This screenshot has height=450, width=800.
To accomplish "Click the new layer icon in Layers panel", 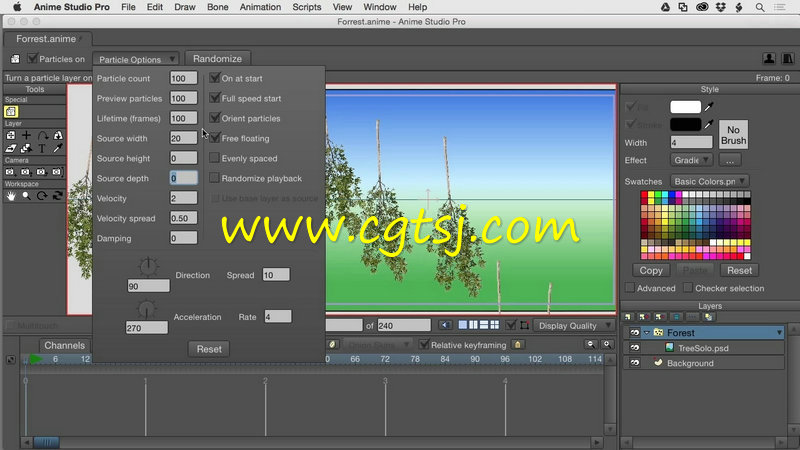I will pyautogui.click(x=629, y=317).
